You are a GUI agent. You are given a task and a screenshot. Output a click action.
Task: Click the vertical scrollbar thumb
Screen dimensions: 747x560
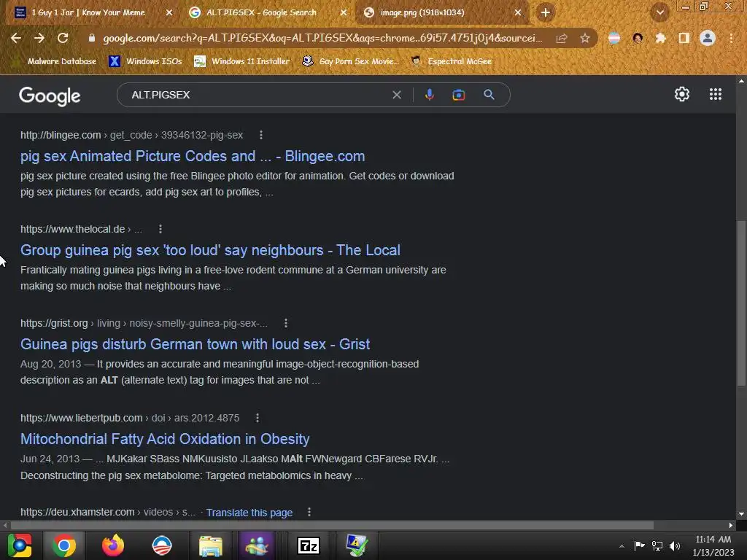coord(741,303)
